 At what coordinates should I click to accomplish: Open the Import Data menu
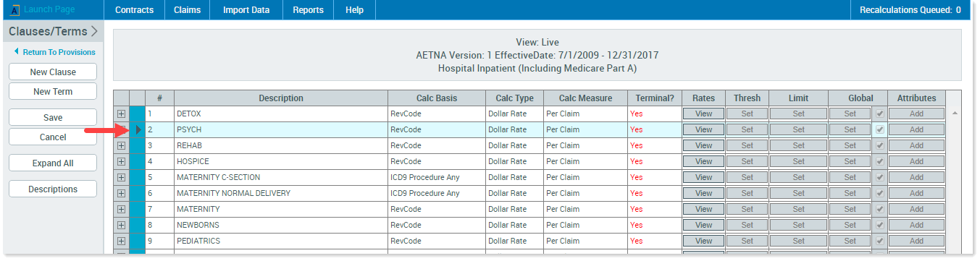click(246, 10)
